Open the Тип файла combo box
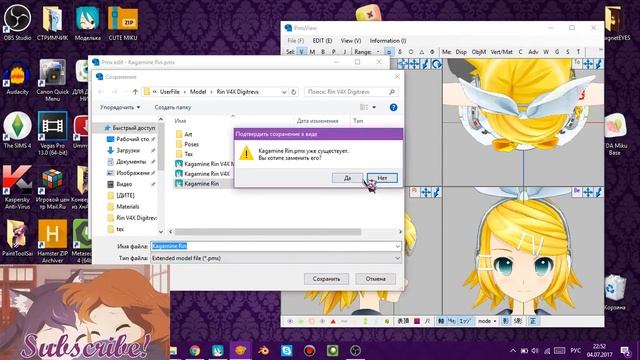This screenshot has height=360, width=640. [x=276, y=258]
